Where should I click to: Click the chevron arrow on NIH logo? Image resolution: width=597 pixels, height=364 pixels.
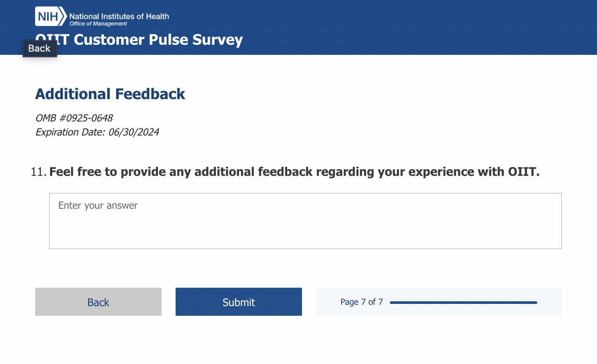point(62,17)
